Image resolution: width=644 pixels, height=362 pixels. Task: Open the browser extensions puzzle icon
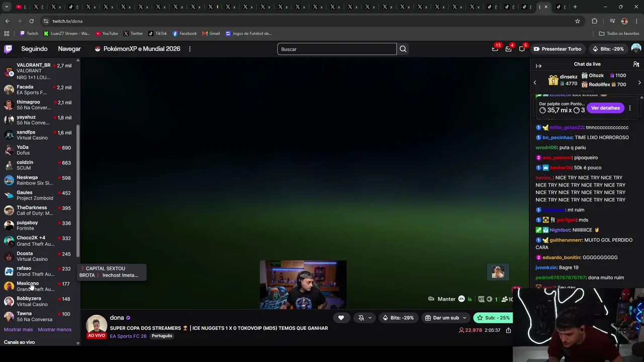[x=595, y=21]
